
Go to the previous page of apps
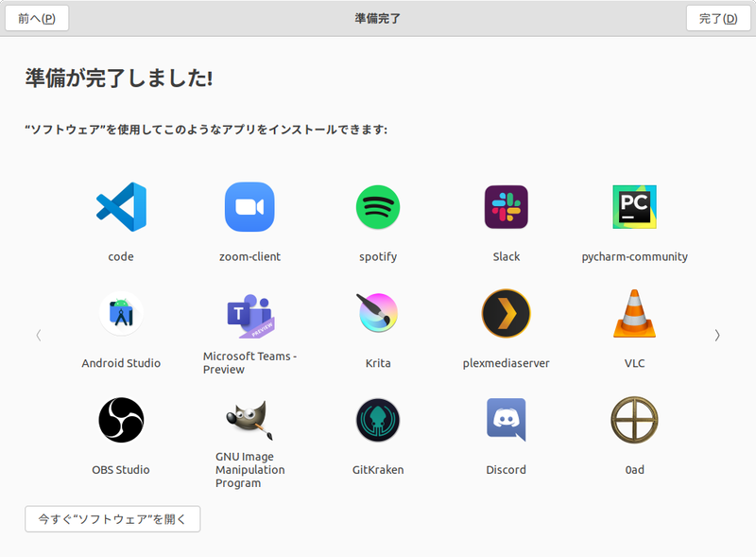coord(39,336)
